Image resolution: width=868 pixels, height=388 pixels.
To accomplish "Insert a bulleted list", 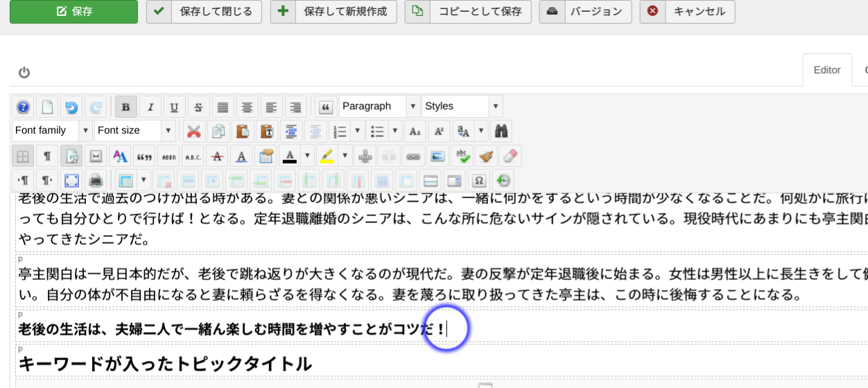I will pyautogui.click(x=377, y=131).
